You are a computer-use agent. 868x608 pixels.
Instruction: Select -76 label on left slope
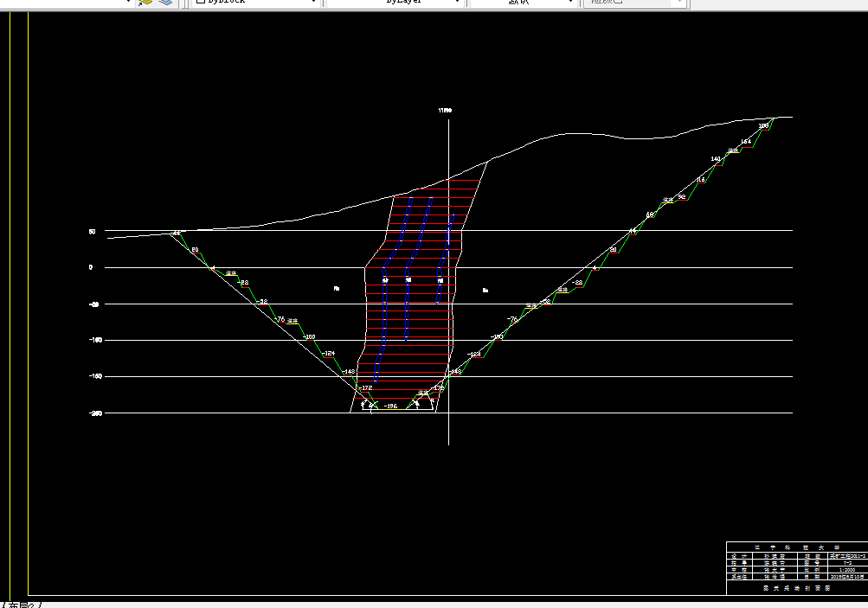tap(280, 319)
